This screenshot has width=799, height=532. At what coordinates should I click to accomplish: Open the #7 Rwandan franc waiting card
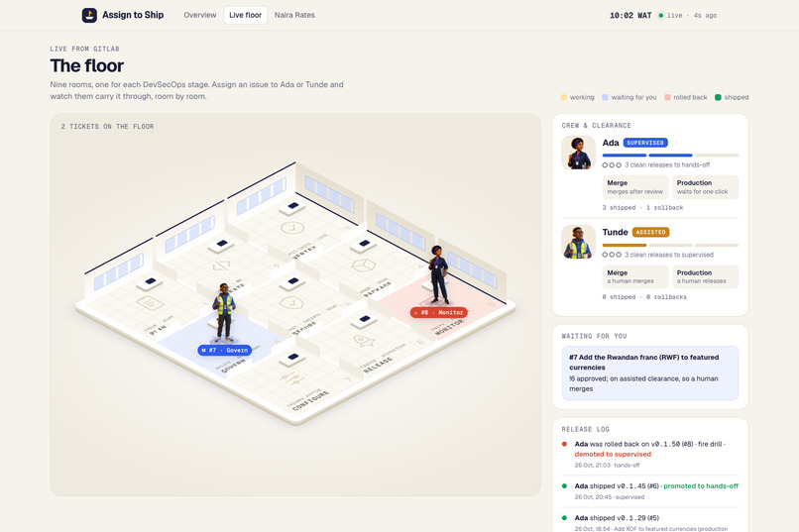650,373
